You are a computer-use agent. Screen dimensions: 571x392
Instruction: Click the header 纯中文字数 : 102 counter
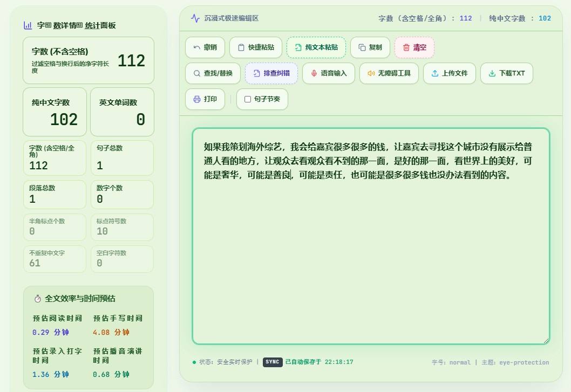520,18
